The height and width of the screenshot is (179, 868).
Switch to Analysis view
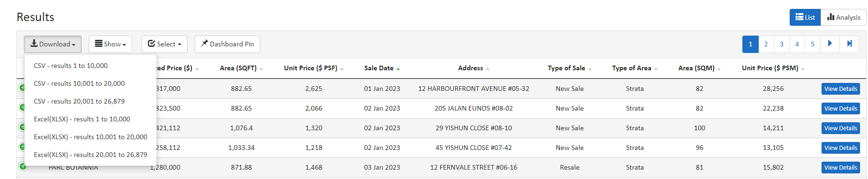click(844, 17)
